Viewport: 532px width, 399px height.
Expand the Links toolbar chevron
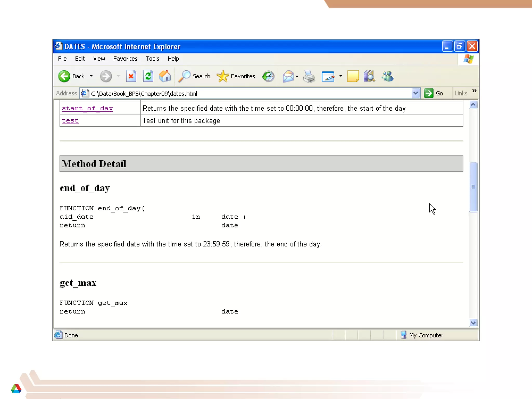pos(474,91)
